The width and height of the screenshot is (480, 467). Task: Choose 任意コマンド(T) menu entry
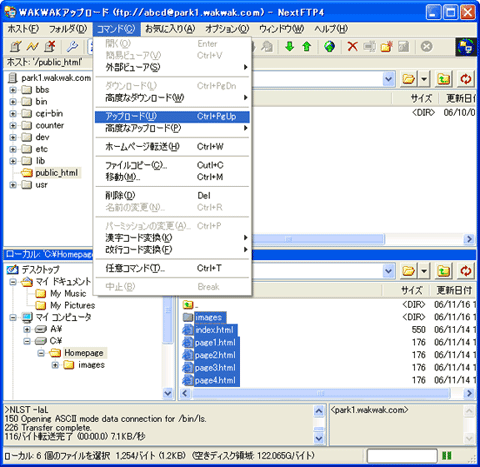(172, 268)
